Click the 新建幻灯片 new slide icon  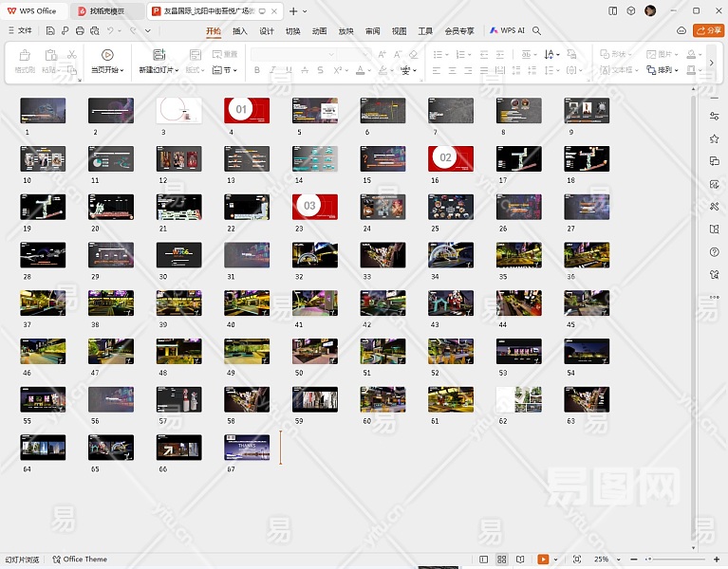(x=159, y=55)
